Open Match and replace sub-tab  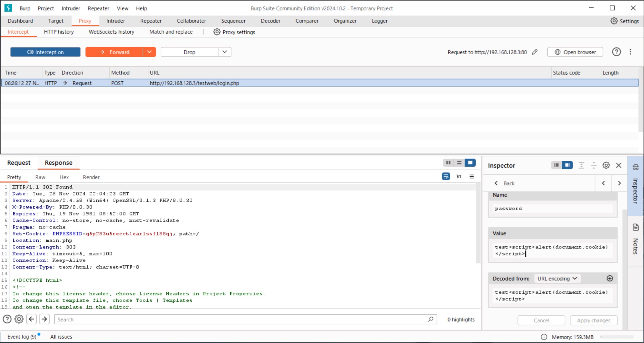[x=171, y=32]
